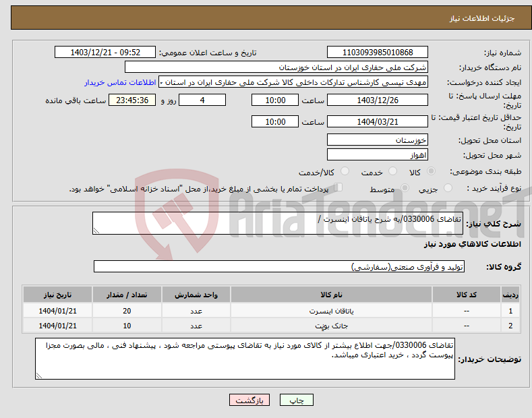Click the واحد شمارش column header

pos(196,295)
